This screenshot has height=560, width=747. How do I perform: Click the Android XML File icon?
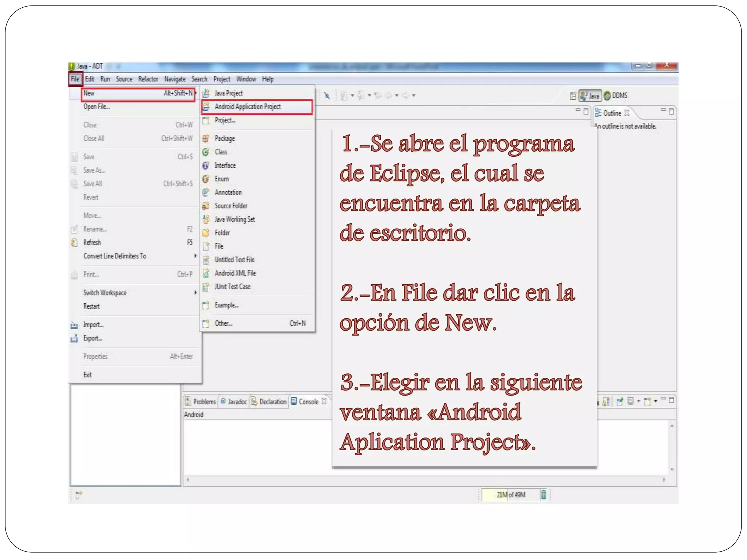[x=206, y=273]
